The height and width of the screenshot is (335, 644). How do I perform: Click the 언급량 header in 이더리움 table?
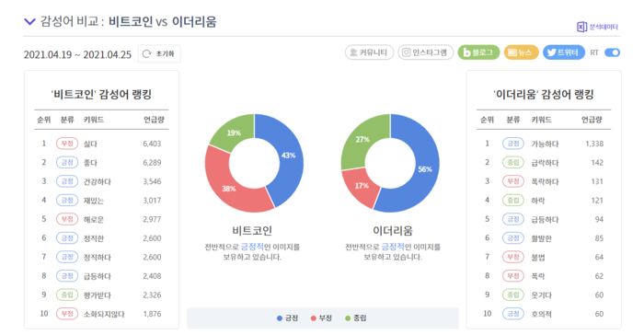click(x=592, y=120)
